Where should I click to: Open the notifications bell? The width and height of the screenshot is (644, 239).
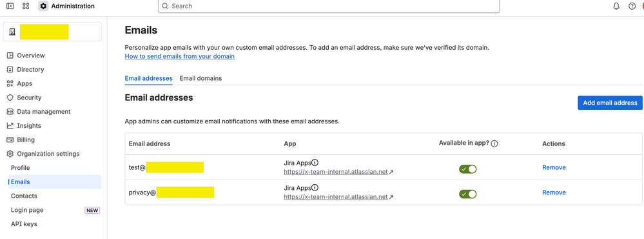point(616,6)
